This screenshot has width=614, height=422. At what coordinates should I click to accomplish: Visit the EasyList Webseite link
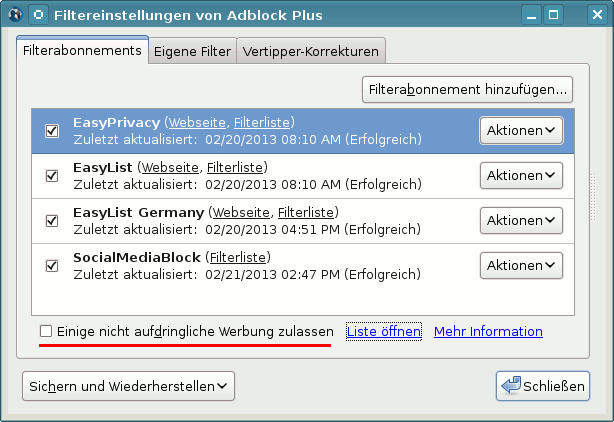coord(170,168)
